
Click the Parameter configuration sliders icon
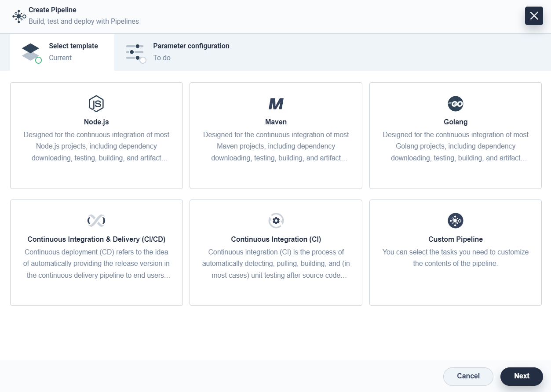[135, 52]
